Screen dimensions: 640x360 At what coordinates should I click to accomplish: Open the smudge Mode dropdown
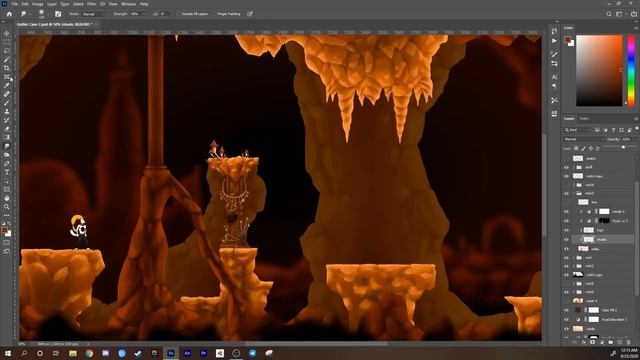coord(94,14)
